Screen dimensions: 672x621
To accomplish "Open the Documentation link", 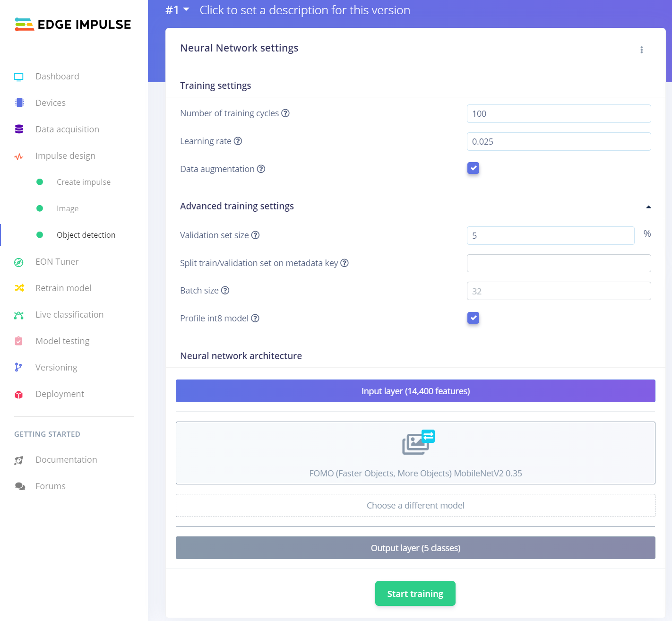I will pyautogui.click(x=66, y=459).
